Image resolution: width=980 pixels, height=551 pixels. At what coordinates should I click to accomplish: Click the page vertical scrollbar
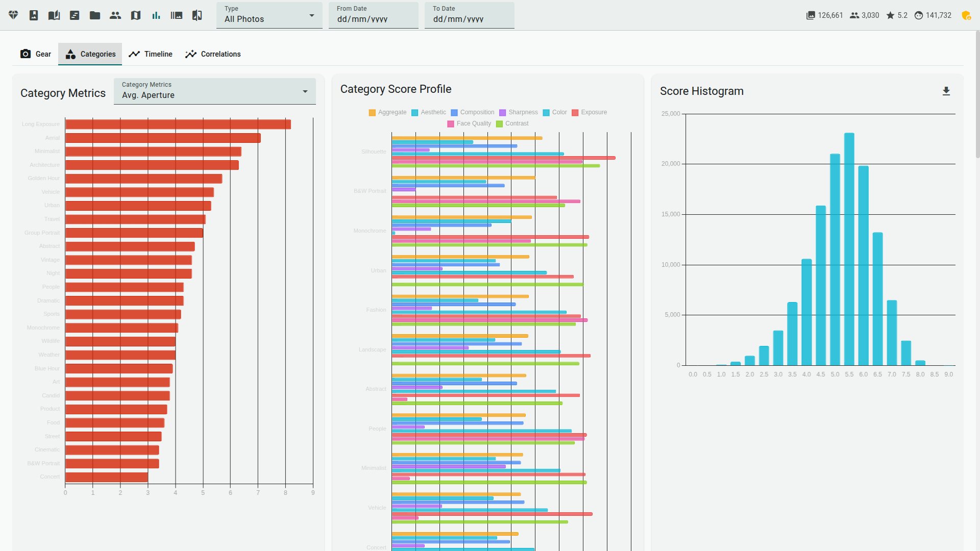[x=977, y=95]
